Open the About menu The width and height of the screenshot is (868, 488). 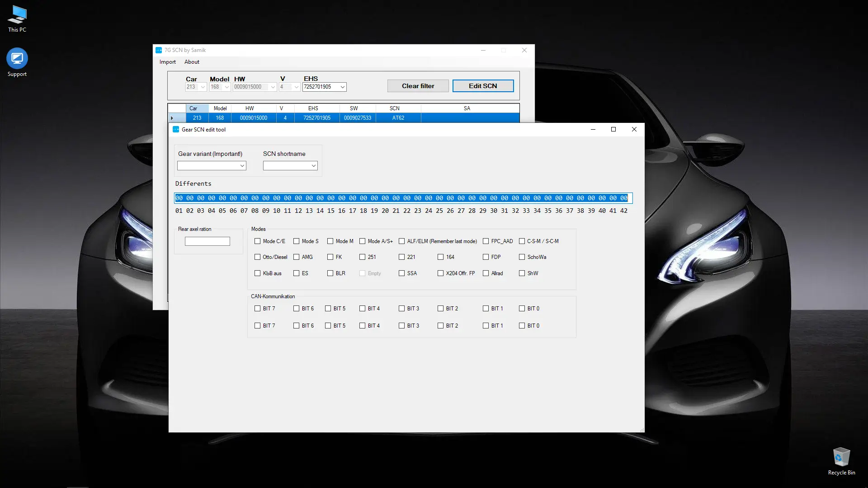point(192,62)
